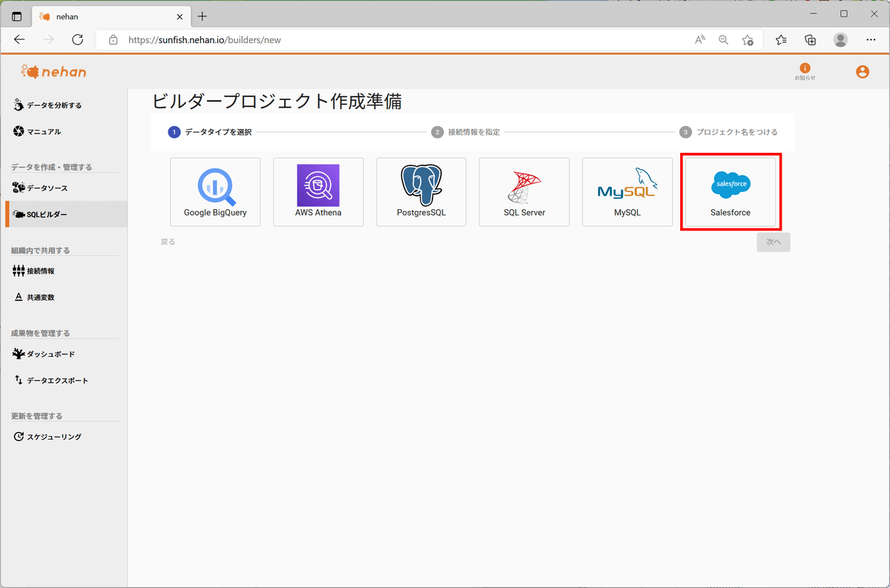Open the read aloud icon
Screen dimensions: 890x588
pyautogui.click(x=699, y=40)
